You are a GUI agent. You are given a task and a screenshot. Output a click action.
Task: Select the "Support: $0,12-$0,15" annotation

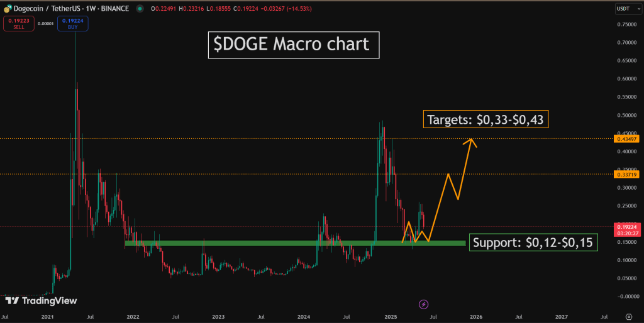(533, 242)
